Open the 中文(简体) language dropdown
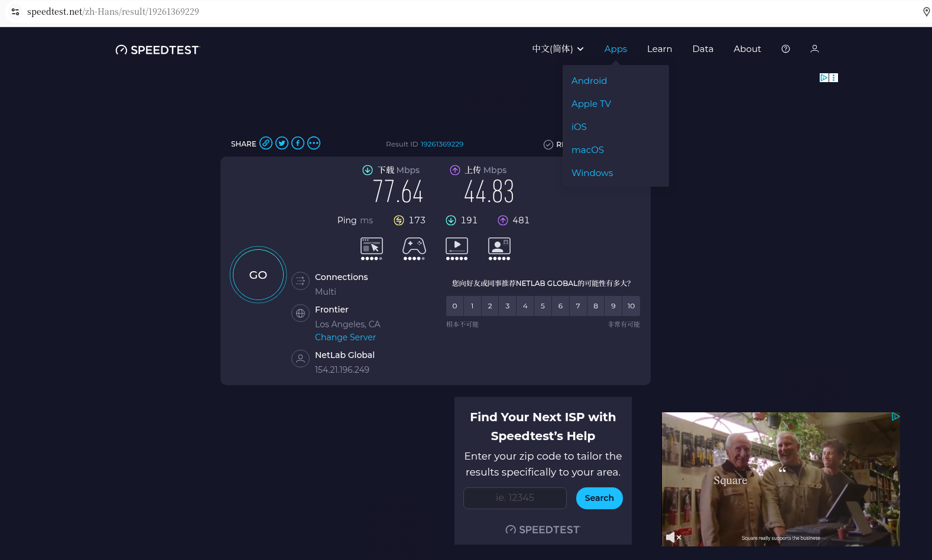 click(x=558, y=49)
